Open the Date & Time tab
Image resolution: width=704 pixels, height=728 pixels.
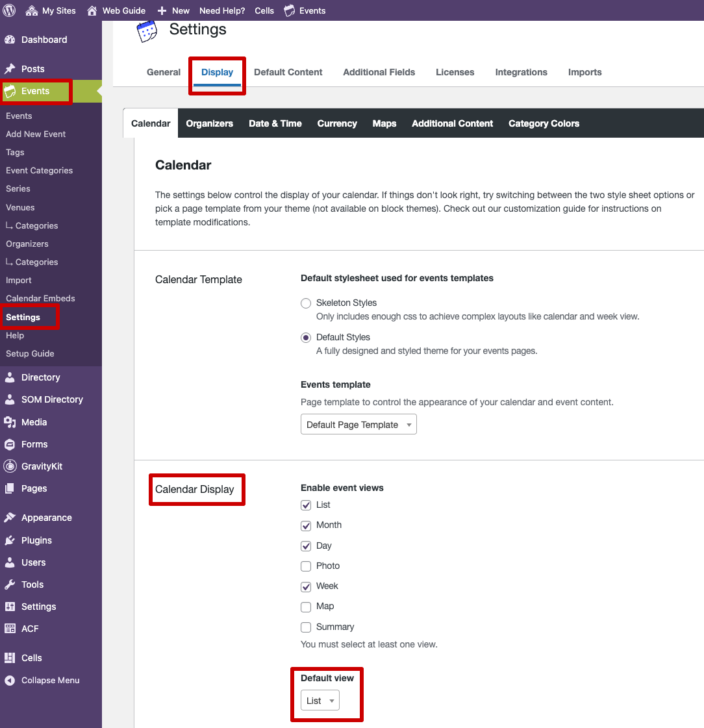coord(275,123)
